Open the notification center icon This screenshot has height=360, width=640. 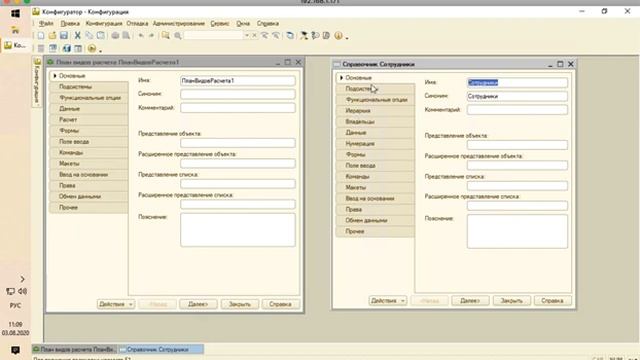pyautogui.click(x=15, y=350)
